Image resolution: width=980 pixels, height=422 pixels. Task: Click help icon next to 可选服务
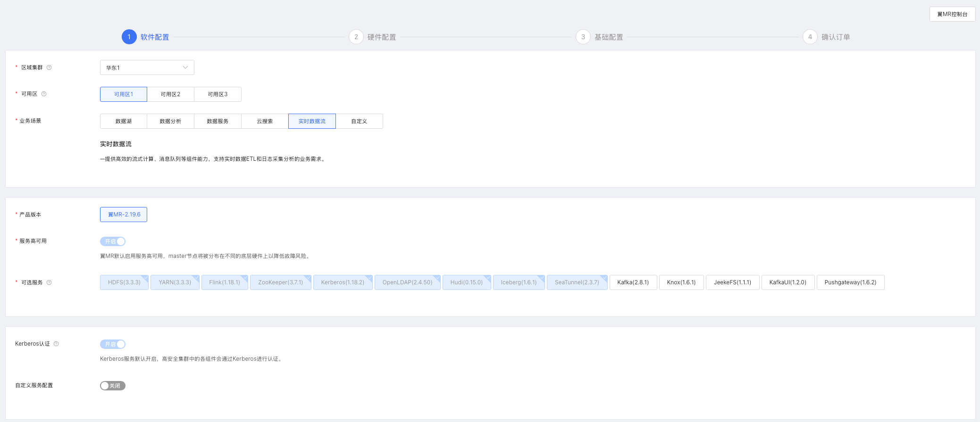pos(49,282)
